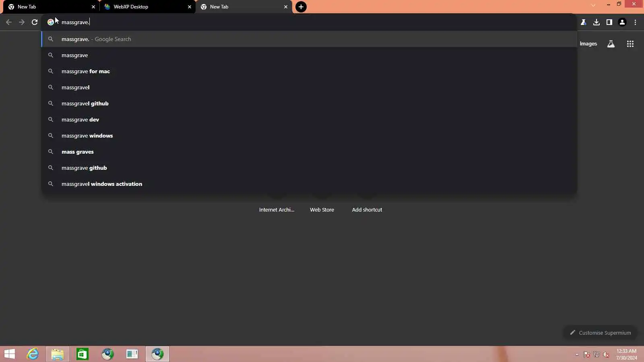The height and width of the screenshot is (362, 644).
Task: Choose the 'massgrave' suggestion
Action: point(309,55)
